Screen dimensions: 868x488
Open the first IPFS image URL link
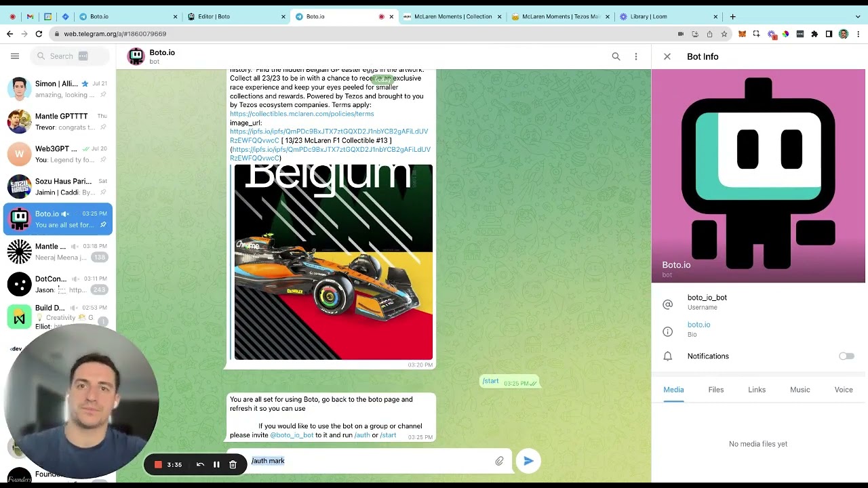point(329,136)
